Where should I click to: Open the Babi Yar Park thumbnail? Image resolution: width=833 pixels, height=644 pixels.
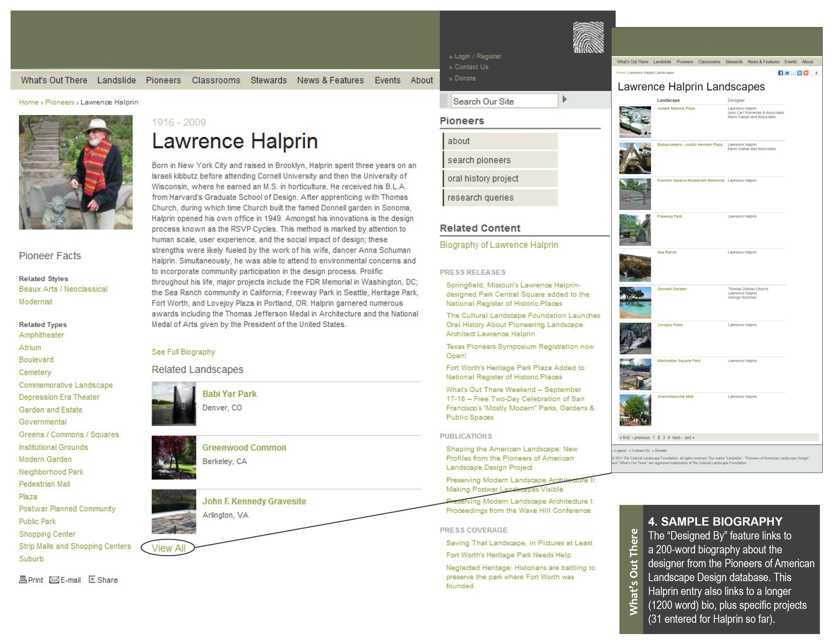point(174,404)
